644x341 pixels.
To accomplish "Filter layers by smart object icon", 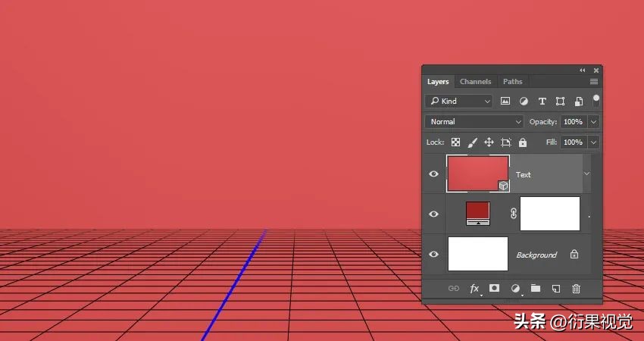I will (x=579, y=101).
